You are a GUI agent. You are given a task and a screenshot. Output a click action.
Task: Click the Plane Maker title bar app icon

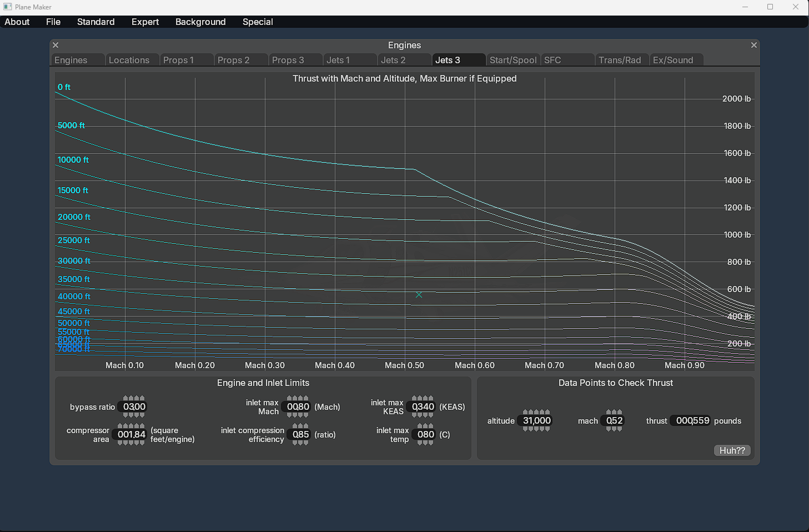coord(8,7)
